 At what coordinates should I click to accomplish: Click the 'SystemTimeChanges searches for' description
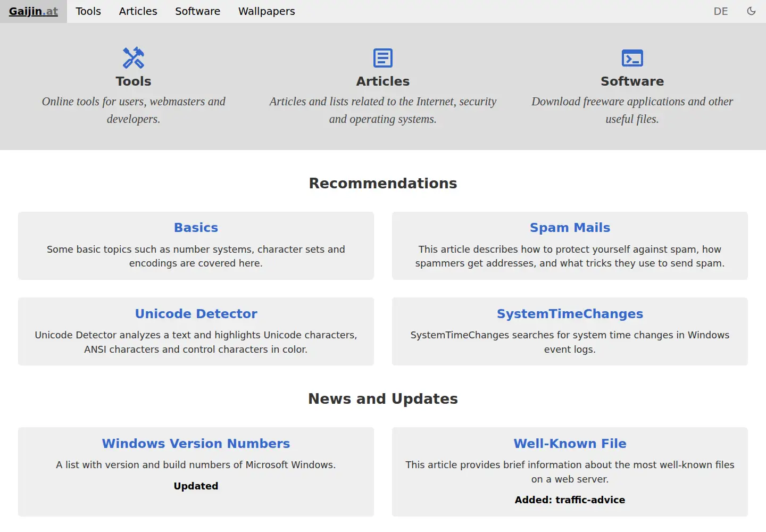click(x=570, y=342)
